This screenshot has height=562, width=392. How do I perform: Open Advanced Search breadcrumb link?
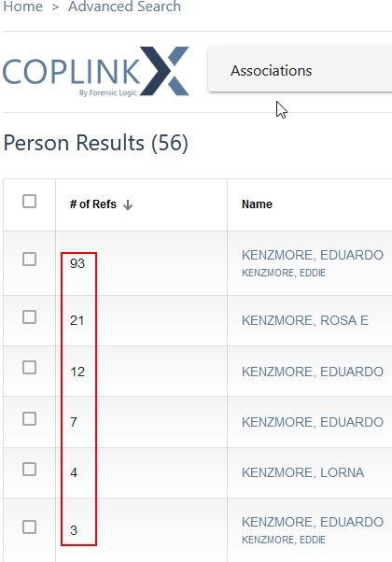tap(124, 7)
